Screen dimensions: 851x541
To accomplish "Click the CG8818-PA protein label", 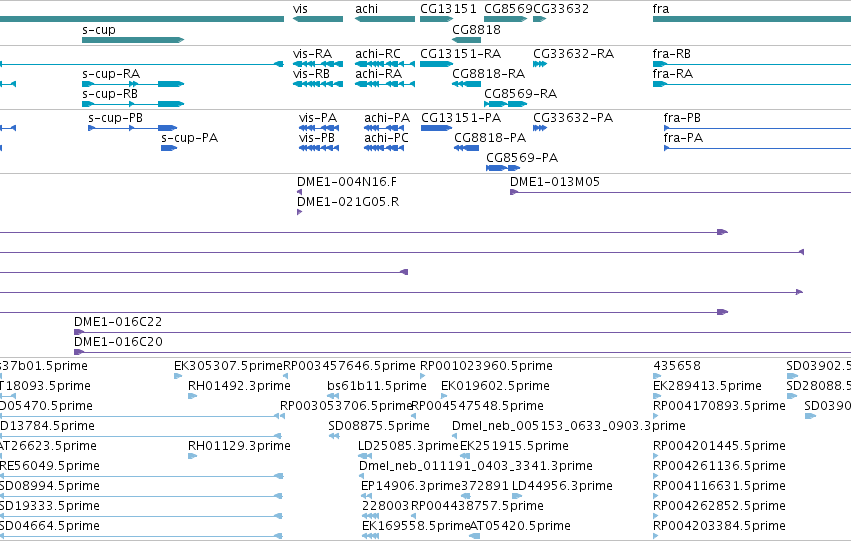I will [490, 138].
